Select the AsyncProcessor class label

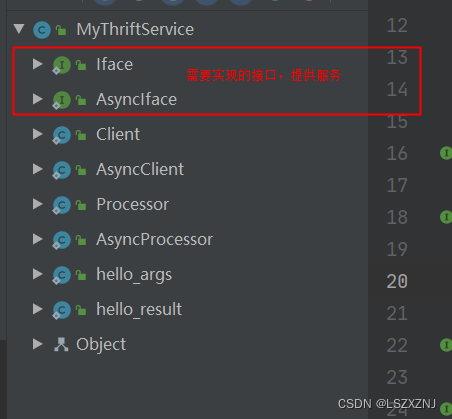pos(154,239)
